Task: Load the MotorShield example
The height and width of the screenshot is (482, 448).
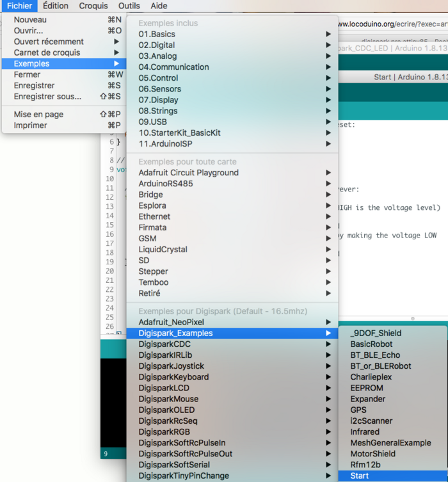Action: 393,454
